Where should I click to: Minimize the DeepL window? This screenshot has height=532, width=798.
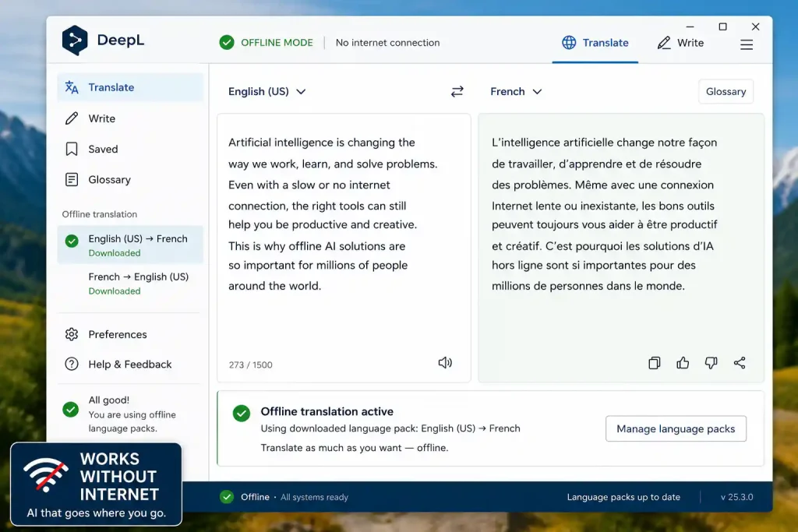(690, 26)
